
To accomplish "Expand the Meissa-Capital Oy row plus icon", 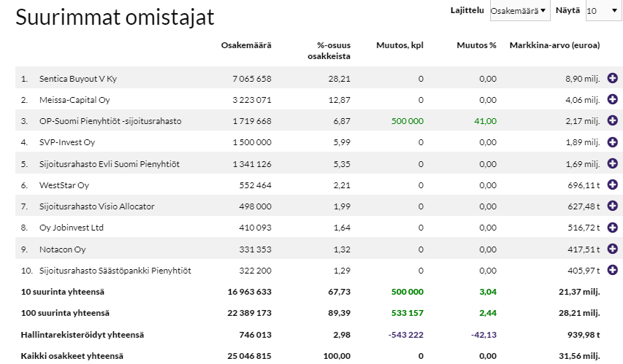I will (x=612, y=99).
